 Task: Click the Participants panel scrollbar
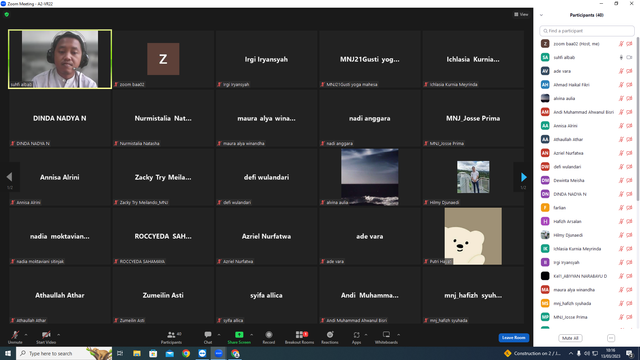(x=638, y=118)
